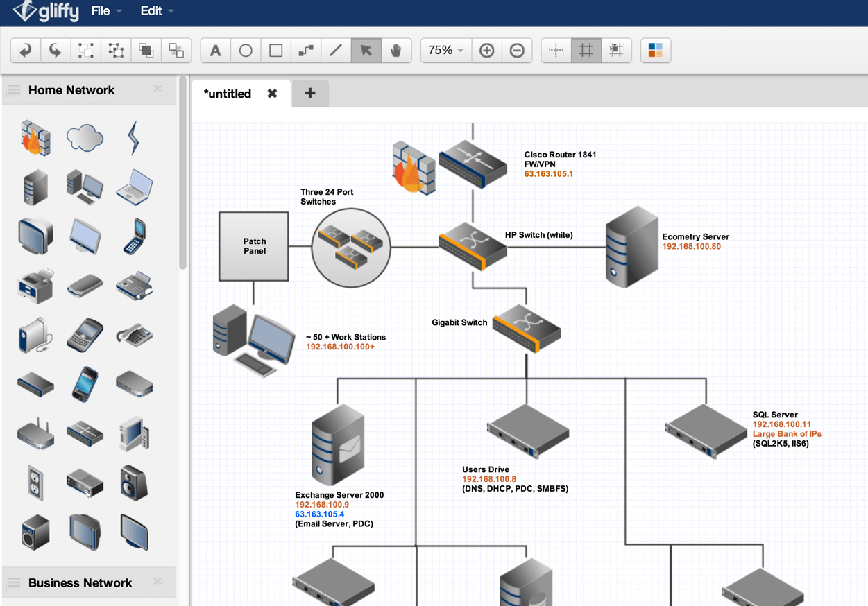This screenshot has height=606, width=868.
Task: Add a new tab with plus button
Action: point(310,94)
